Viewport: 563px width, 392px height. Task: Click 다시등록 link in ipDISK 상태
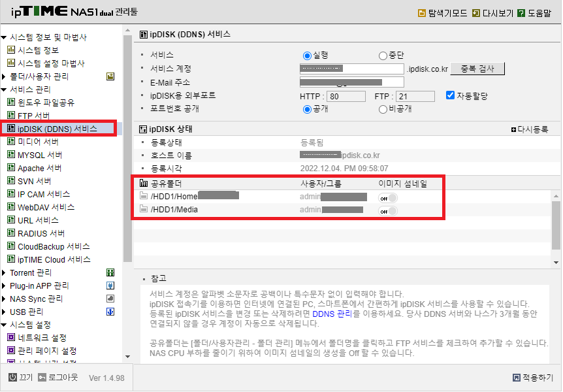point(530,129)
